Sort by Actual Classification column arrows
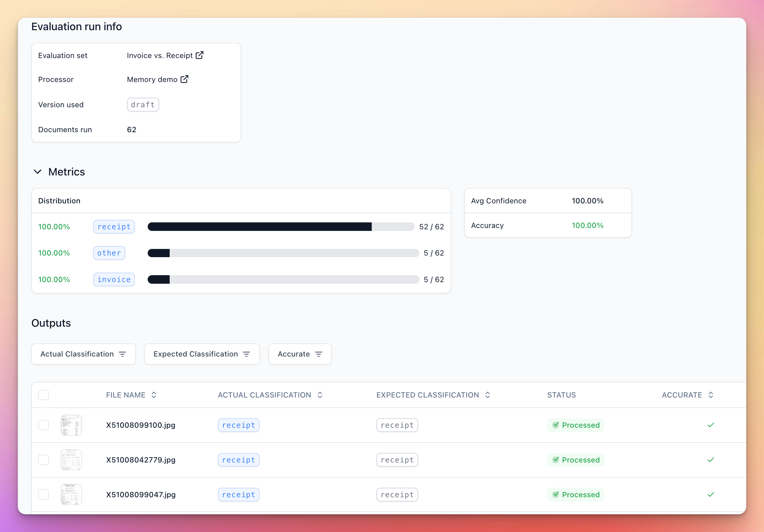Viewport: 764px width, 532px height. (320, 395)
